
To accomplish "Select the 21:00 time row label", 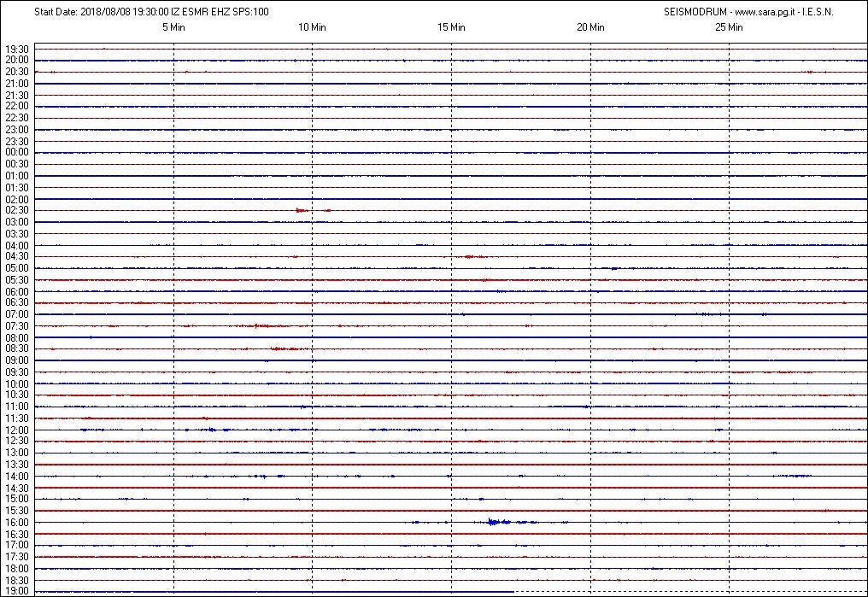I will click(17, 84).
